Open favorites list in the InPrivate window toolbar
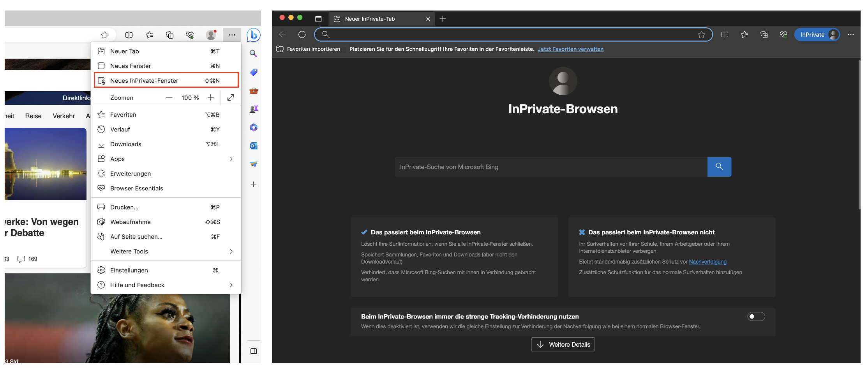 [745, 35]
